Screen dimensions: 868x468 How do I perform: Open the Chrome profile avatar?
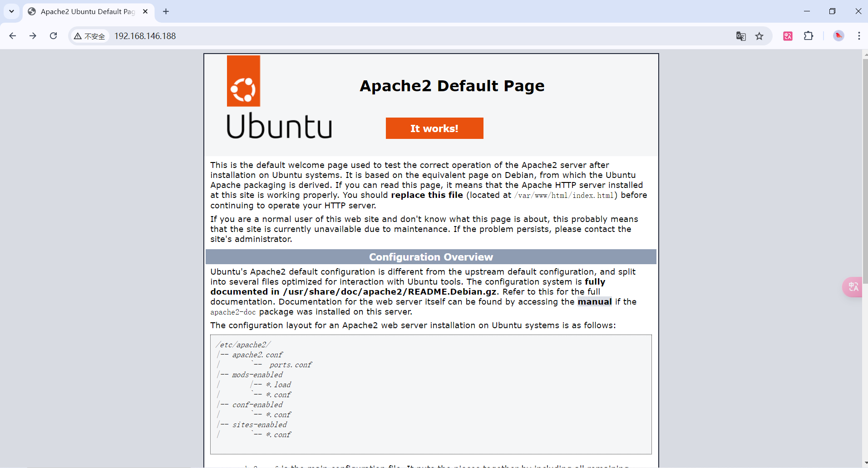coord(838,36)
